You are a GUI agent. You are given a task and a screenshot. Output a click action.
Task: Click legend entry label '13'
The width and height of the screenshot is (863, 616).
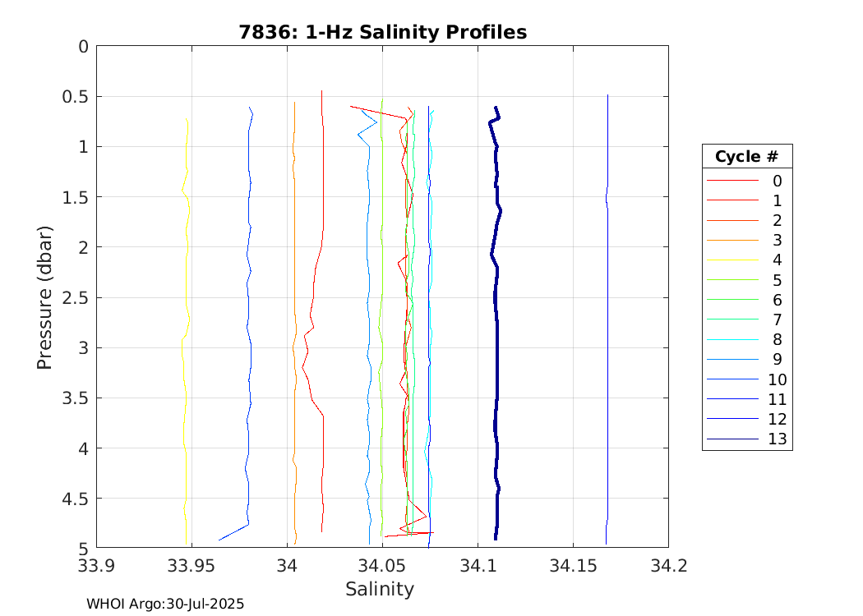click(x=777, y=439)
